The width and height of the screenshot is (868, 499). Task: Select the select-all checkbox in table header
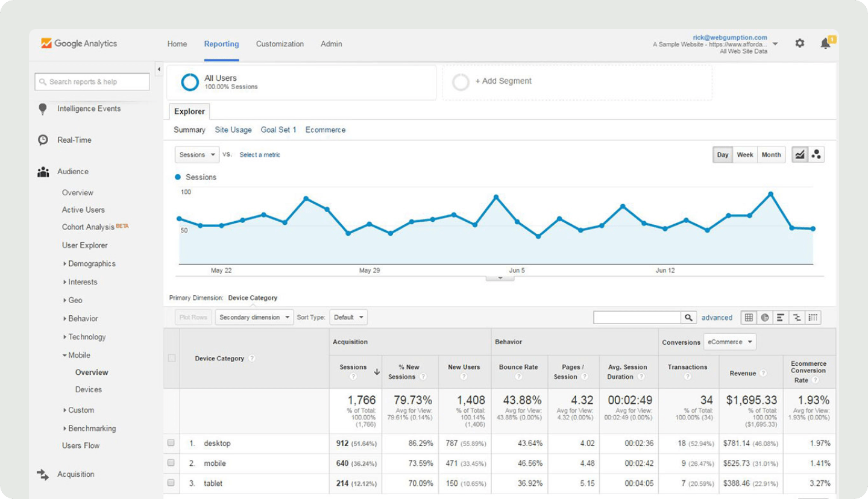click(172, 358)
